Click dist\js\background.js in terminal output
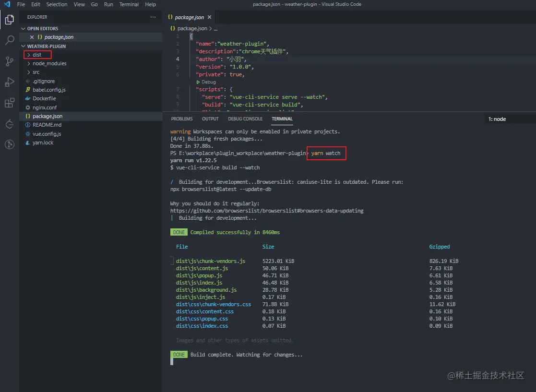Image resolution: width=536 pixels, height=392 pixels. click(x=206, y=290)
